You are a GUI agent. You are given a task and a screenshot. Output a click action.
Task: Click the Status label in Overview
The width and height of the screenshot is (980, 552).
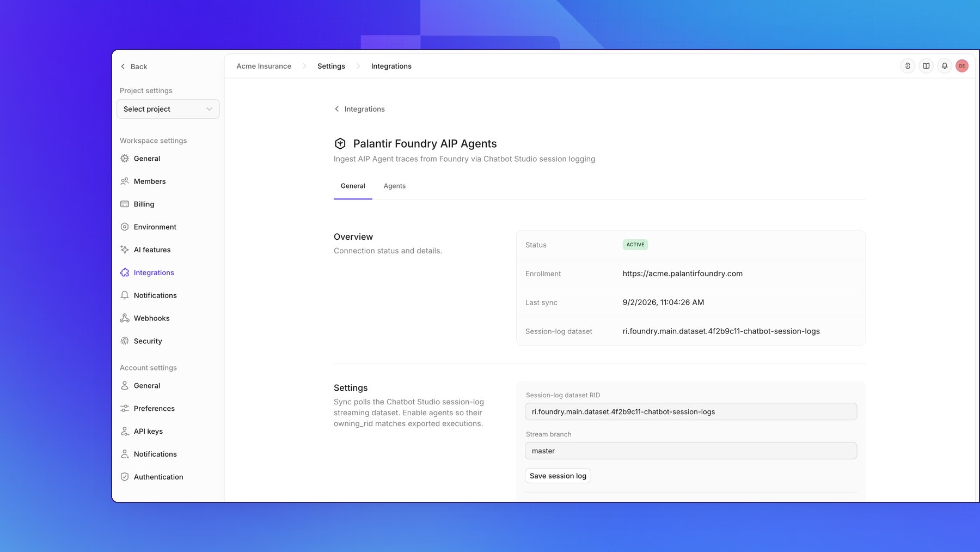point(536,245)
